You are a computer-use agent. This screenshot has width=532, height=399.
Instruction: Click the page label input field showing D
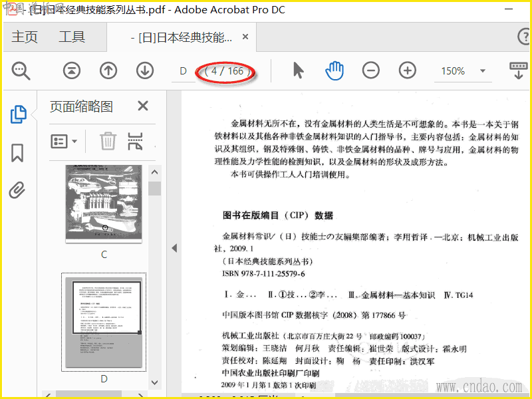pyautogui.click(x=184, y=71)
